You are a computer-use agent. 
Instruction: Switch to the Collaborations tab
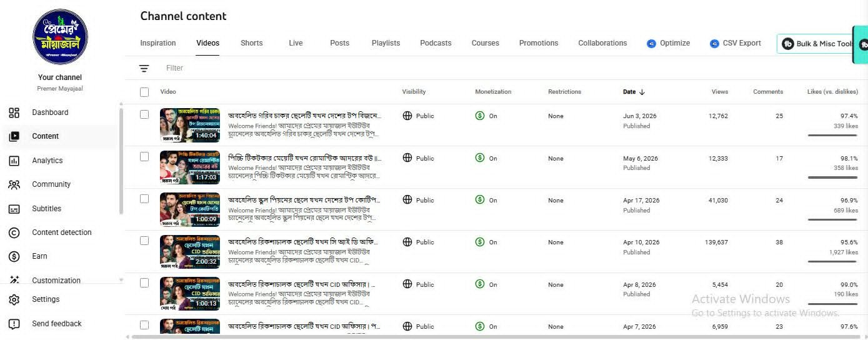coord(602,43)
